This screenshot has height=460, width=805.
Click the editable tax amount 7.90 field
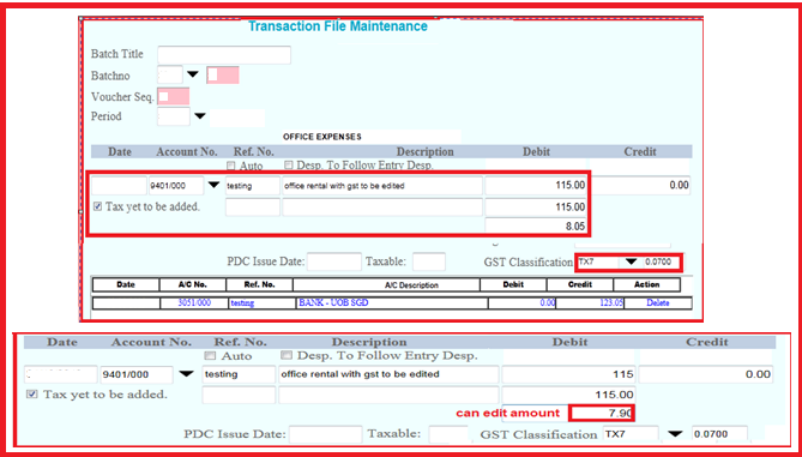click(602, 413)
